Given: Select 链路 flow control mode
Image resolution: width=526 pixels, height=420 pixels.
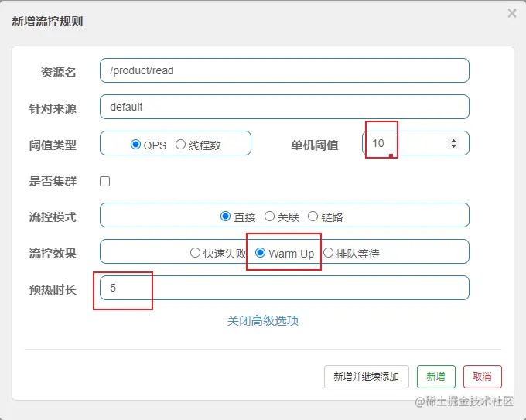Looking at the screenshot, I should [x=313, y=217].
